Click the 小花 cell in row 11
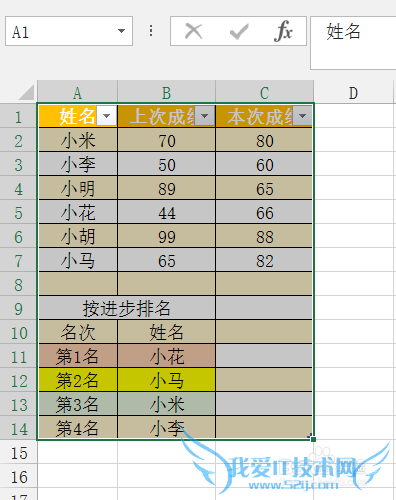 coord(167,356)
